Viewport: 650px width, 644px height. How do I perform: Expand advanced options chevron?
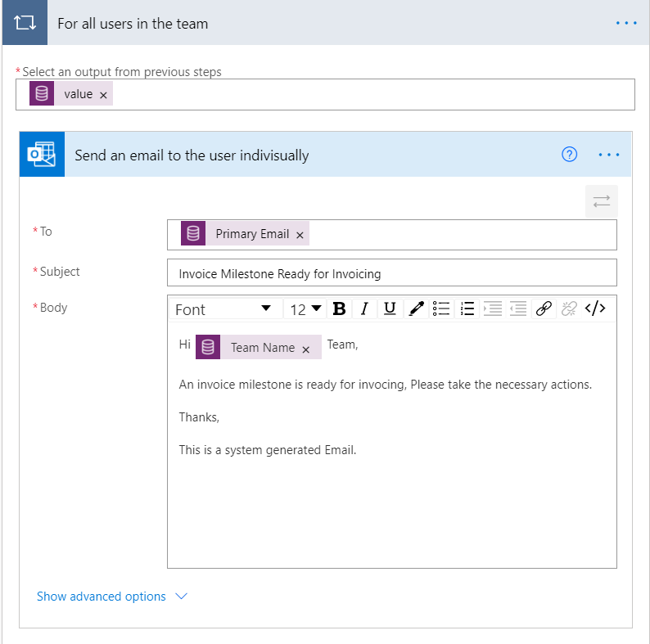[181, 597]
